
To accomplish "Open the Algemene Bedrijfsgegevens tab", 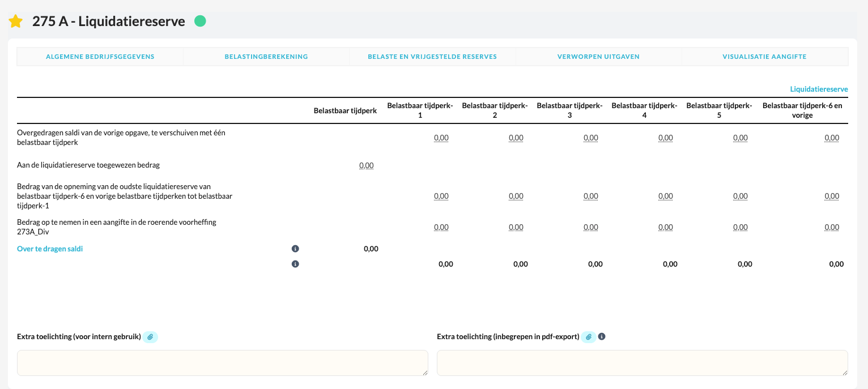I will click(x=100, y=57).
